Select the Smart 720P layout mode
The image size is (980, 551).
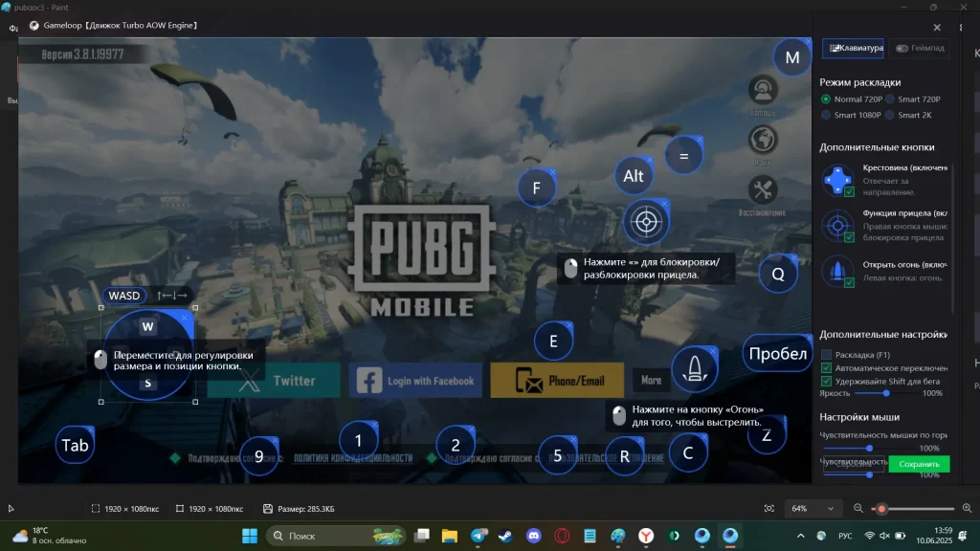(x=890, y=99)
